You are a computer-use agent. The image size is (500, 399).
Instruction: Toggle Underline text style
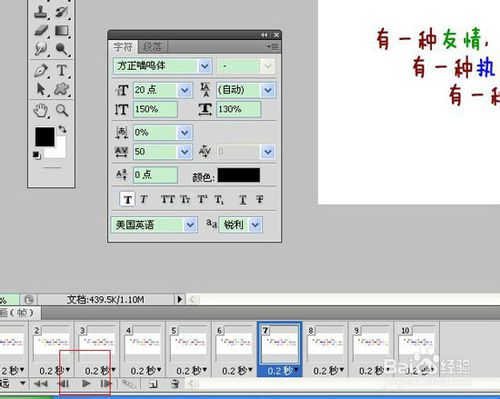[243, 199]
